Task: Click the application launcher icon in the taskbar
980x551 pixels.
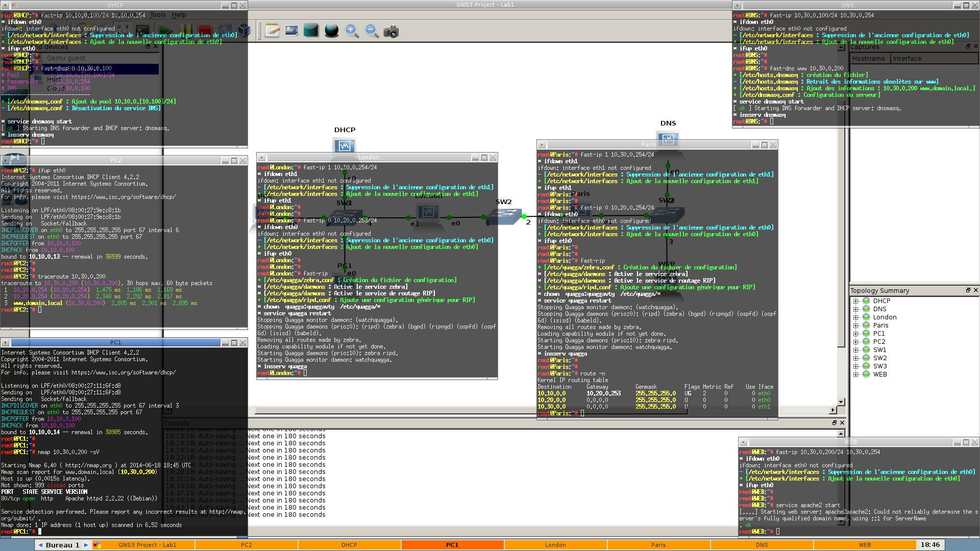Action: click(97, 545)
